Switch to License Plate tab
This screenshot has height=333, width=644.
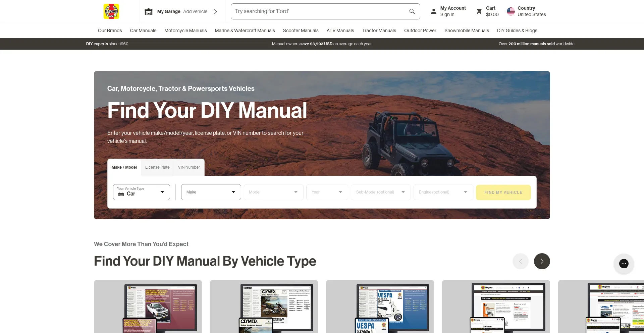pyautogui.click(x=157, y=167)
